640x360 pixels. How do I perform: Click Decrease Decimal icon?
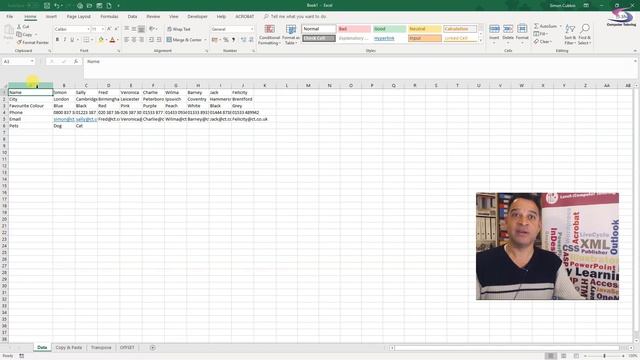pos(251,40)
